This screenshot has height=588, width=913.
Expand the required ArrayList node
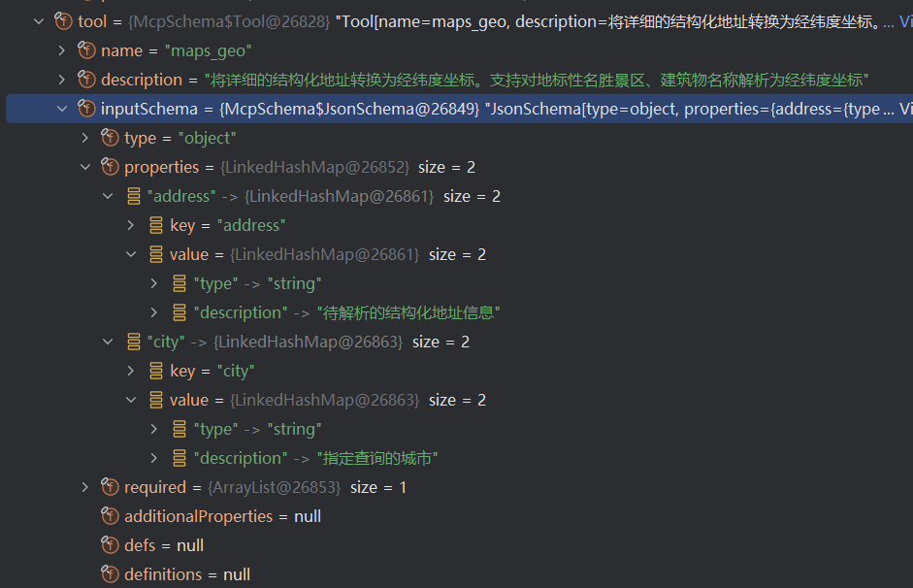click(x=85, y=487)
